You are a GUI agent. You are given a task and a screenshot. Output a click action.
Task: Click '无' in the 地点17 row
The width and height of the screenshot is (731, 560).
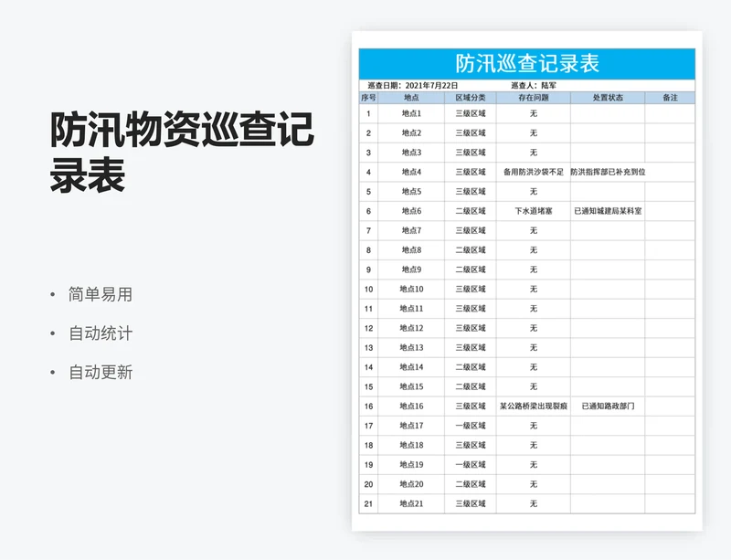534,426
